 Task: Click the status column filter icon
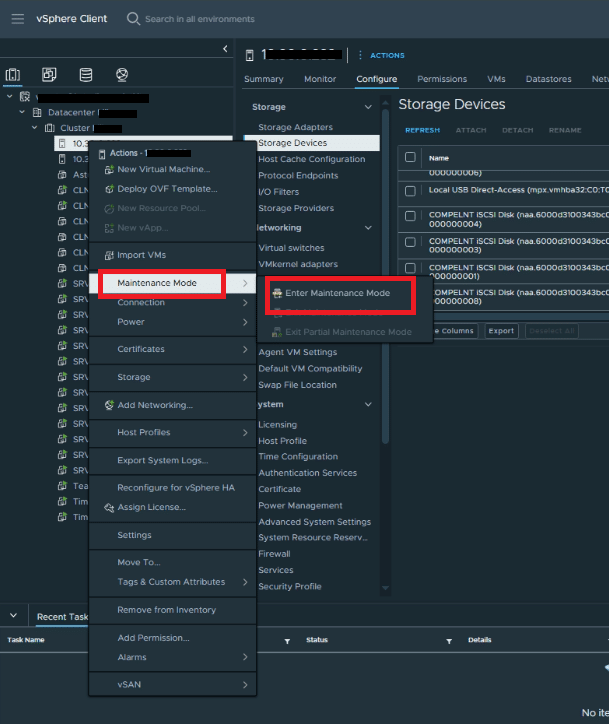pos(288,640)
